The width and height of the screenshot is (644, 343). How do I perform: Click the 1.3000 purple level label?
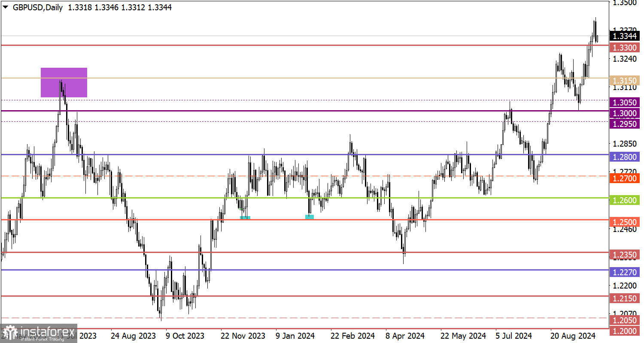coord(625,113)
